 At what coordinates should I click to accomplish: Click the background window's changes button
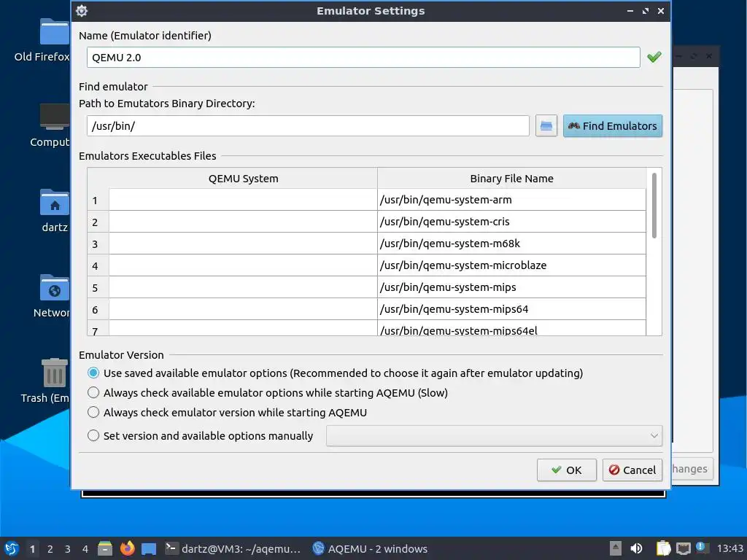[x=692, y=469]
